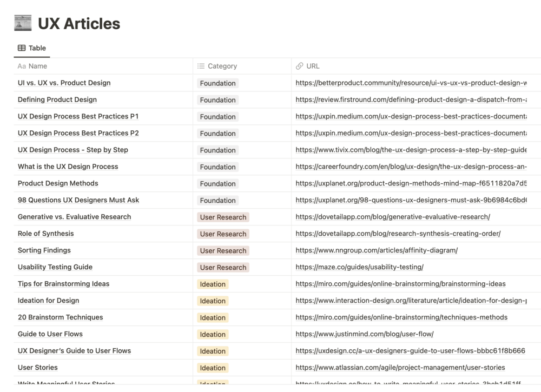Follow the uxdesign.cc user-flows URL

pos(410,350)
